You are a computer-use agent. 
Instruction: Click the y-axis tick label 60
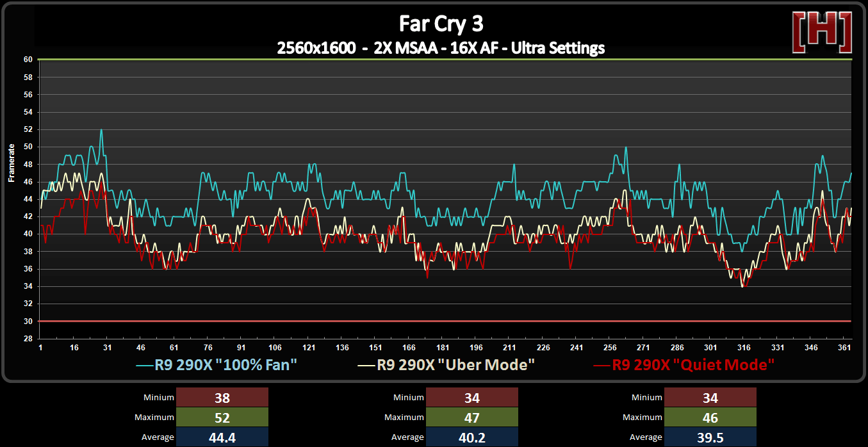[x=28, y=60]
